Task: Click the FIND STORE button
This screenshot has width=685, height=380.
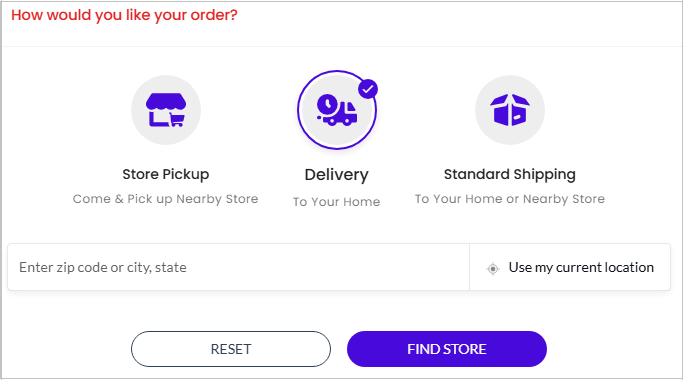Action: coord(447,349)
